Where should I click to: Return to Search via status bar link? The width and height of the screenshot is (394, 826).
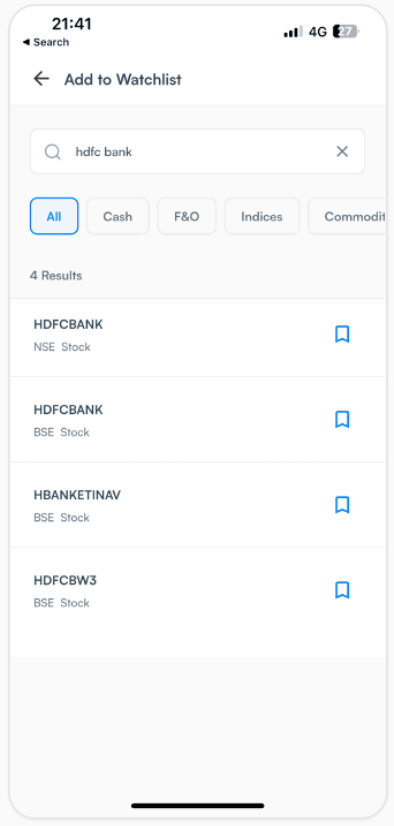[46, 42]
